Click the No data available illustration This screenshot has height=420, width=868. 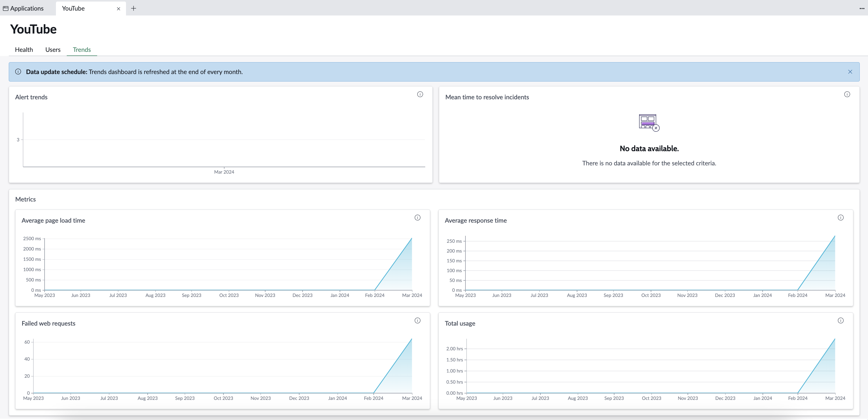pyautogui.click(x=649, y=123)
